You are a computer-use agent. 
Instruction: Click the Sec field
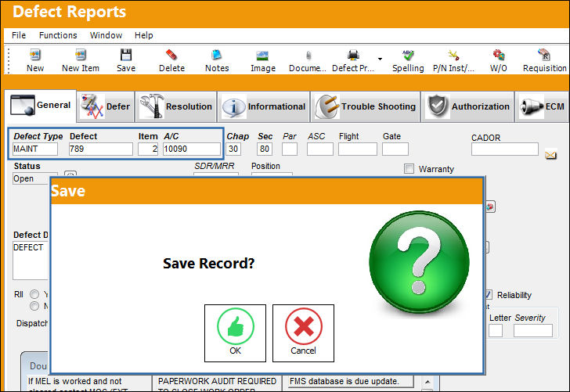pos(265,149)
